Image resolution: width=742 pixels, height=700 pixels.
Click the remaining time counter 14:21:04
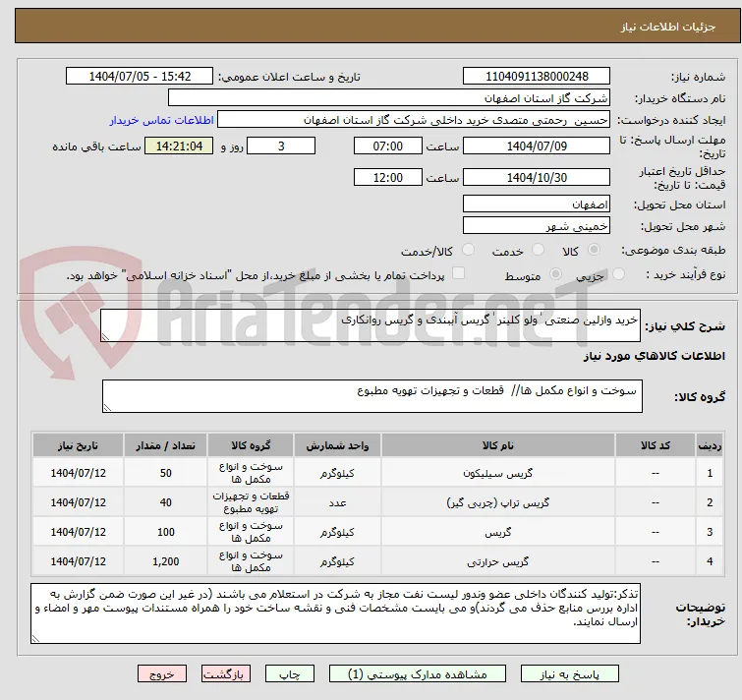(179, 146)
